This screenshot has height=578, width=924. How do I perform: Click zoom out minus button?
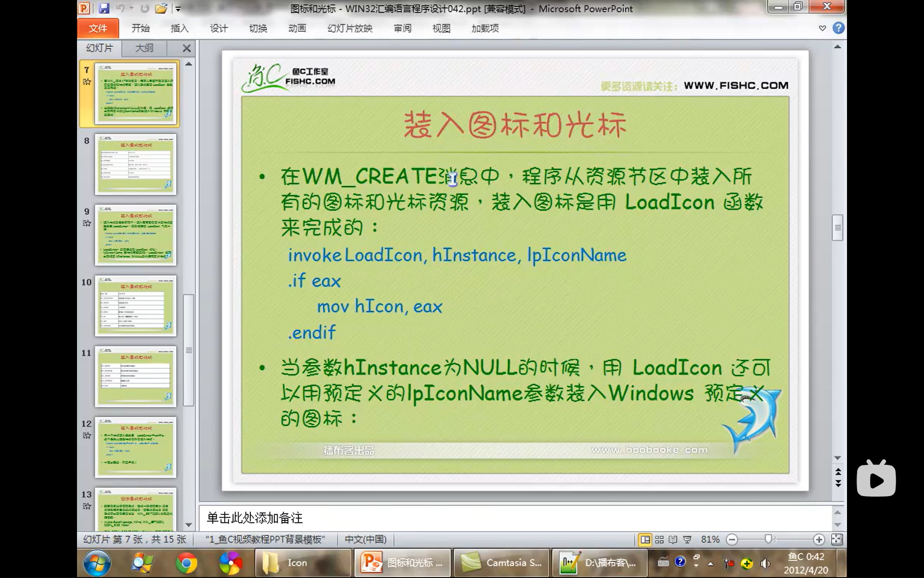(x=732, y=539)
